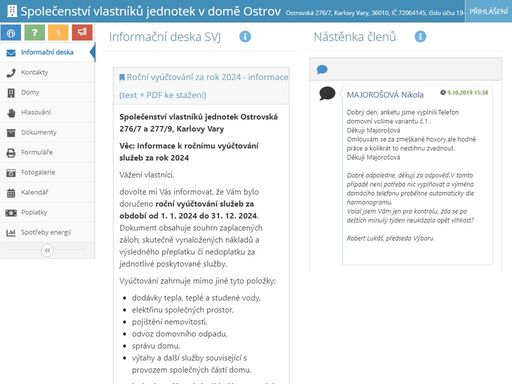The height and width of the screenshot is (384, 512).
Task: Open the red megaphone announcements button
Action: [82, 33]
